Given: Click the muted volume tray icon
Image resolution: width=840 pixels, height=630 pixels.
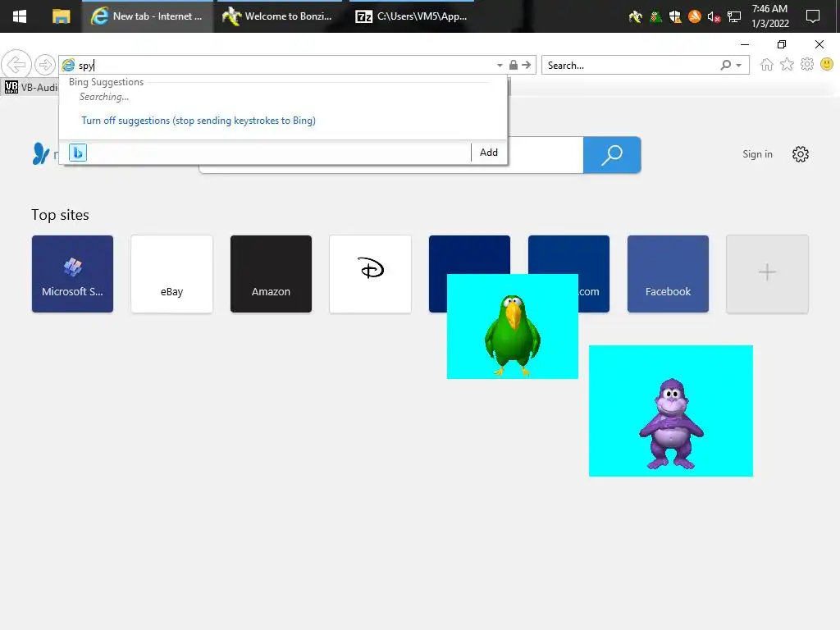Looking at the screenshot, I should coord(714,17).
